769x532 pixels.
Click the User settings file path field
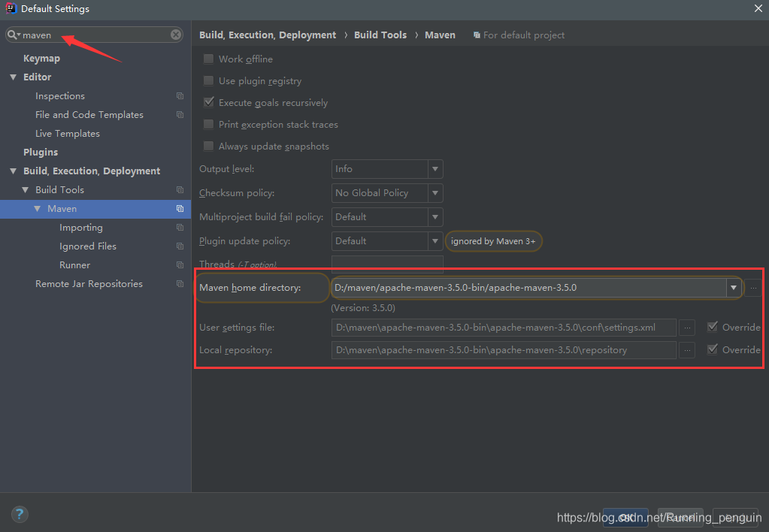click(x=504, y=327)
